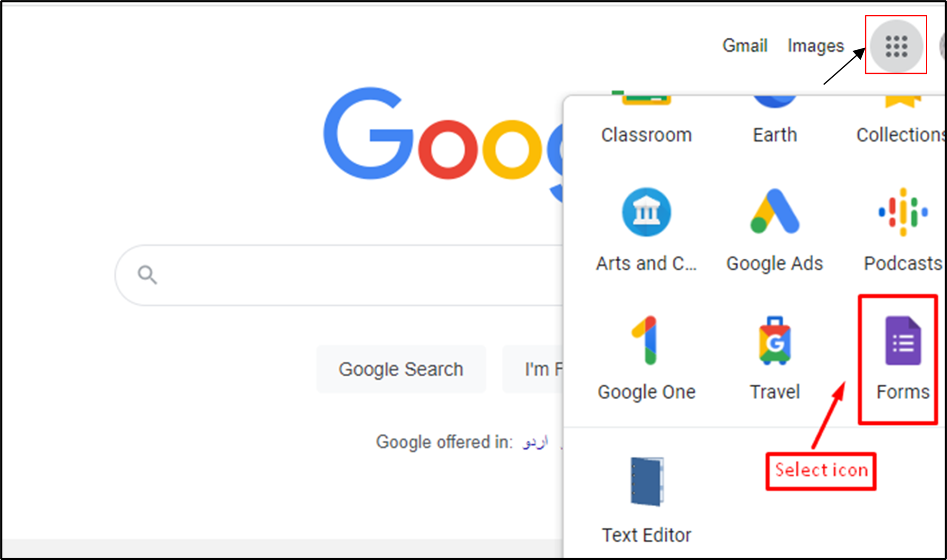Switch Google language to Urdu link

pos(535,442)
